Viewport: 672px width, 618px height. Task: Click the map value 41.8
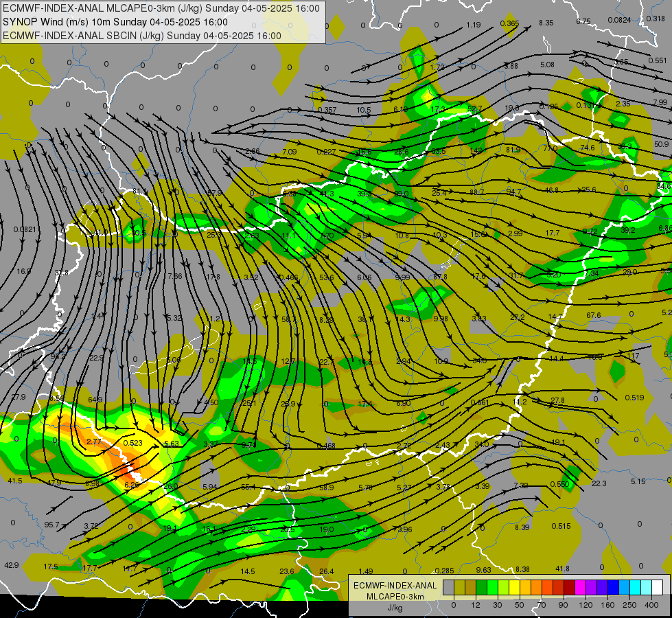click(562, 569)
